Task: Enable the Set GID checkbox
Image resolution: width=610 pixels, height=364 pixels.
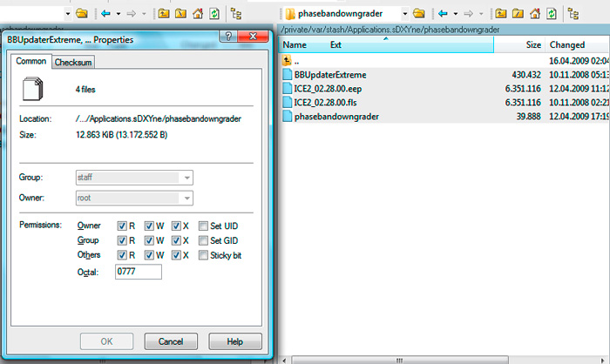Action: [203, 240]
